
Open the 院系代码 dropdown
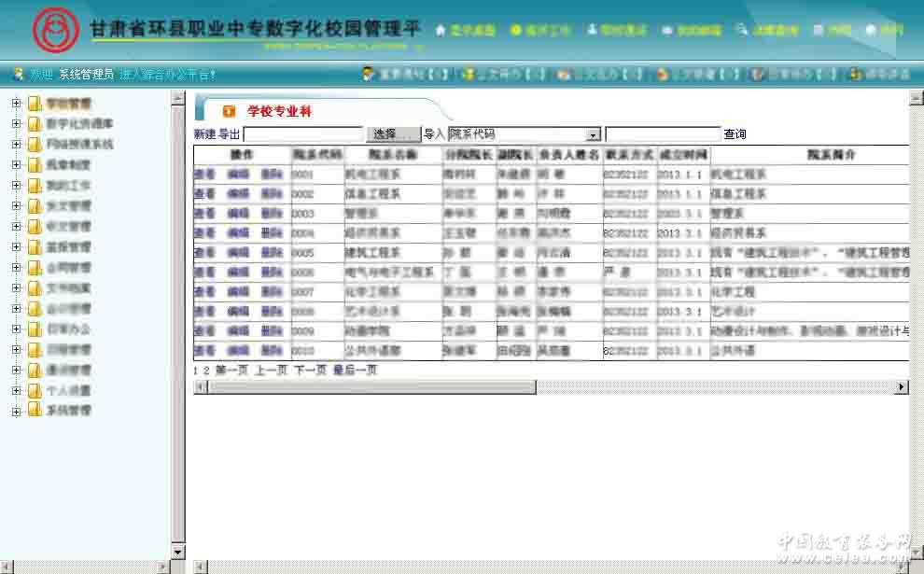pos(593,134)
